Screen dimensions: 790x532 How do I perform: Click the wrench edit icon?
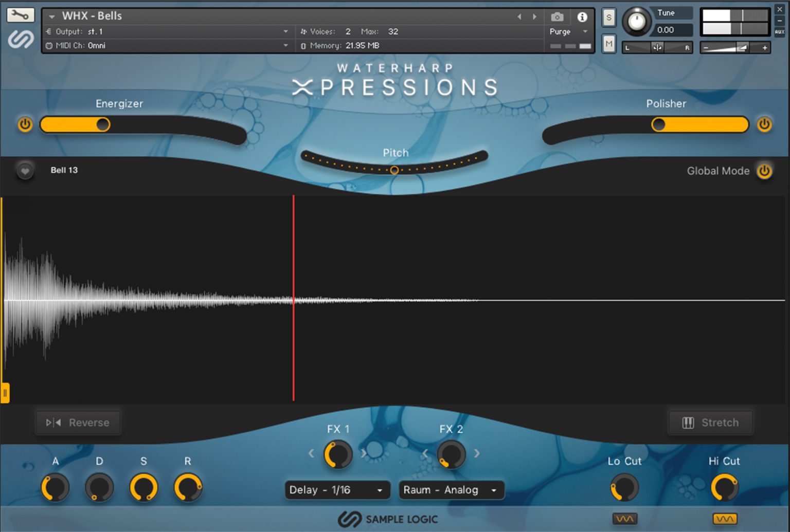[x=21, y=15]
